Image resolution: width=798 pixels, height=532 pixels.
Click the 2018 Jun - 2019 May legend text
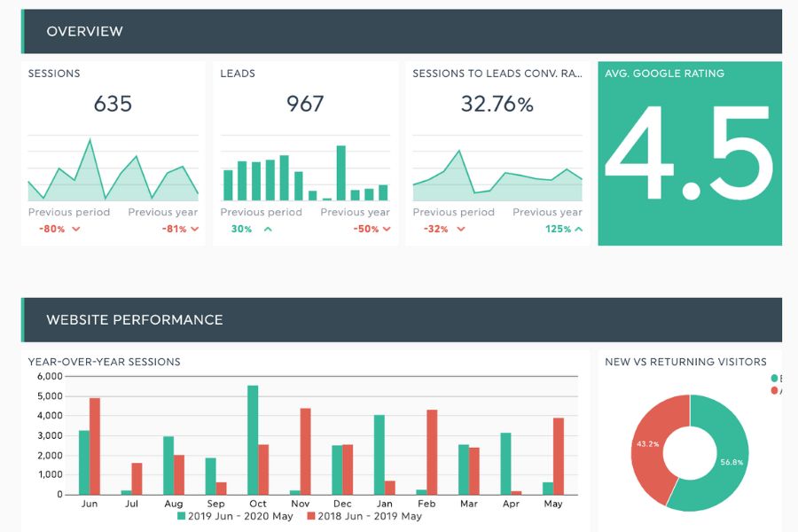[370, 516]
